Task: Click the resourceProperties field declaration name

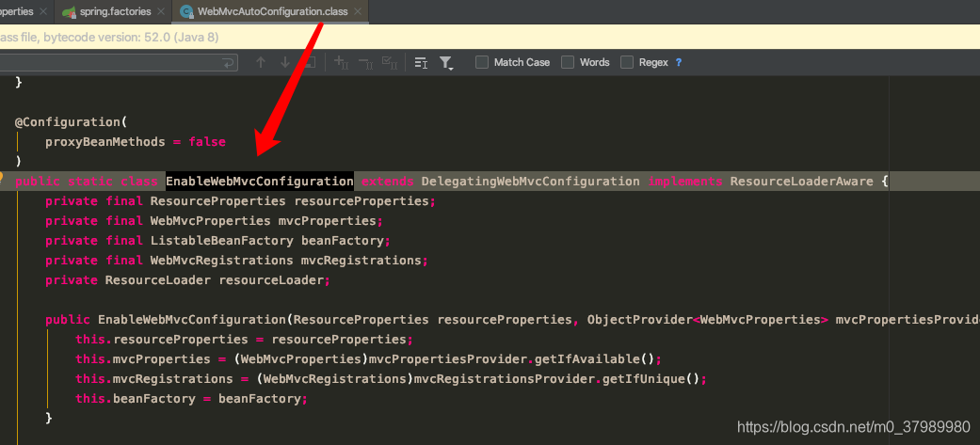Action: pyautogui.click(x=361, y=201)
